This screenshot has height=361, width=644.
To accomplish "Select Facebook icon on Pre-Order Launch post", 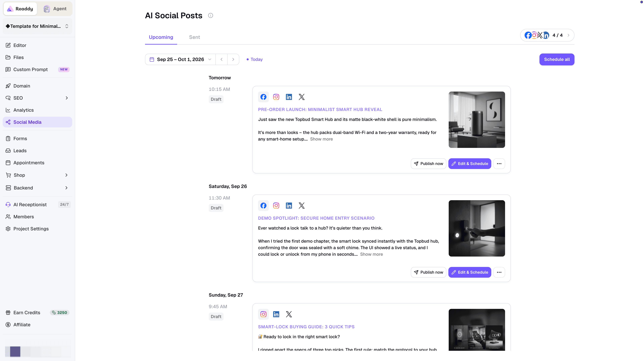I will 263,97.
